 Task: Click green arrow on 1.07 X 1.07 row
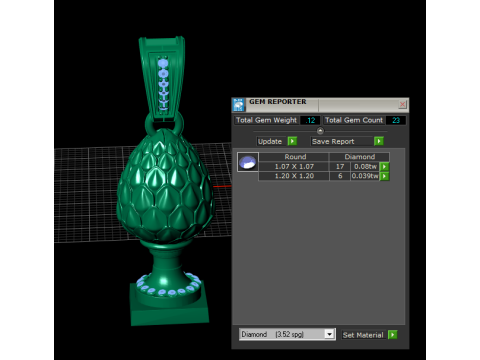pos(384,166)
